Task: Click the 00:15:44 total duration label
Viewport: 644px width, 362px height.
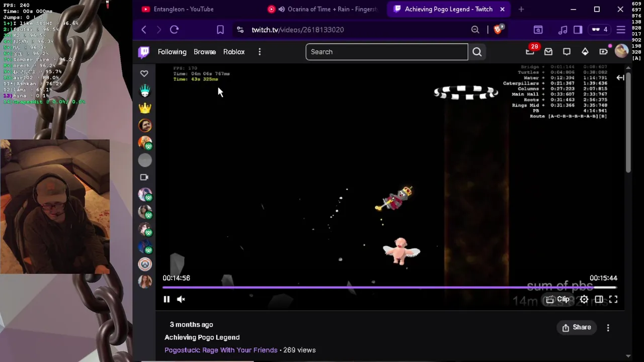Action: [x=603, y=278]
